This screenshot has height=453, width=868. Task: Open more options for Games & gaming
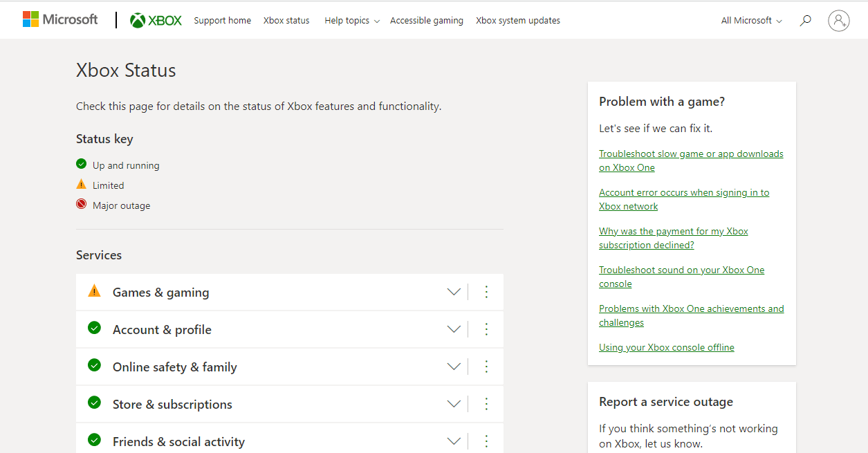click(x=486, y=292)
